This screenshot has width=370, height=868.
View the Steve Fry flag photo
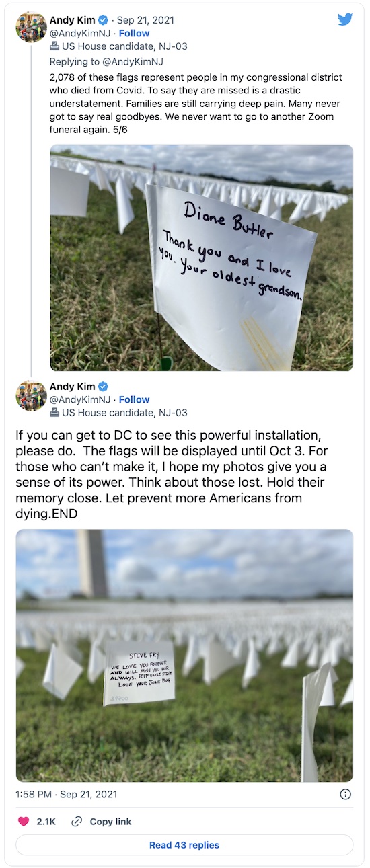click(184, 656)
